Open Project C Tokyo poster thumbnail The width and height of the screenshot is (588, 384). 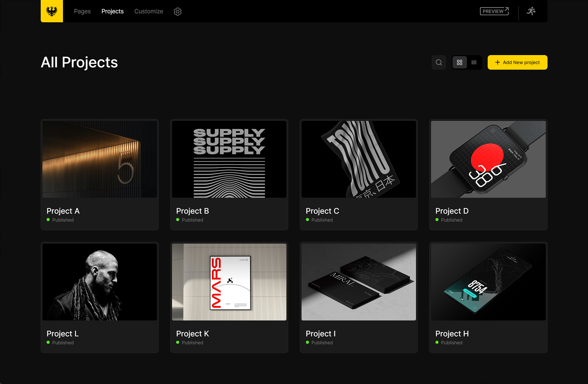click(359, 159)
